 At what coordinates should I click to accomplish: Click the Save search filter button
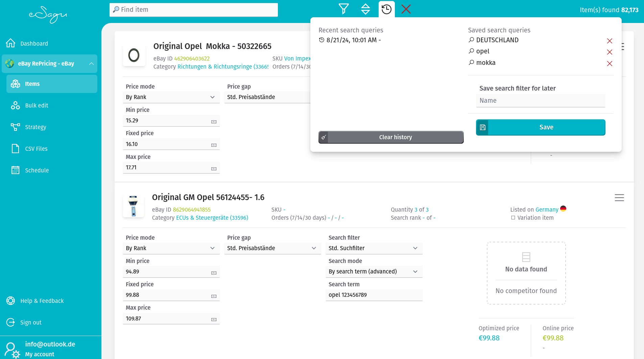click(x=541, y=127)
